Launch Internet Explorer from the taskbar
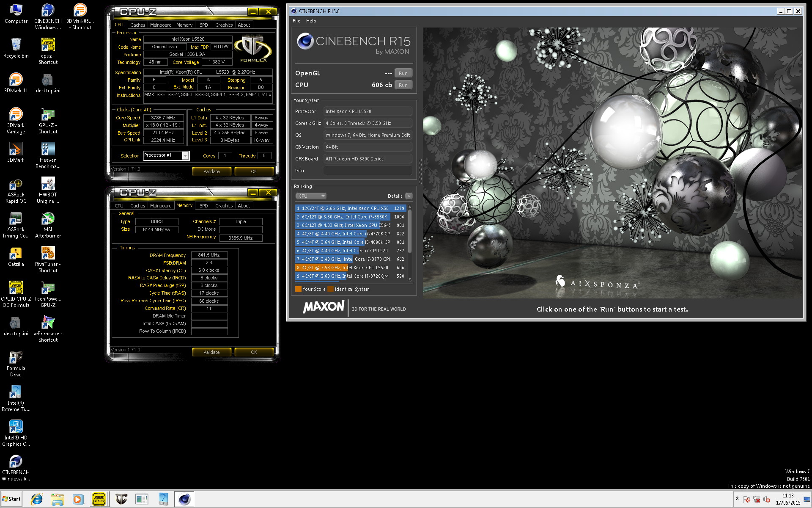Screen dimensions: 812x508 37,499
